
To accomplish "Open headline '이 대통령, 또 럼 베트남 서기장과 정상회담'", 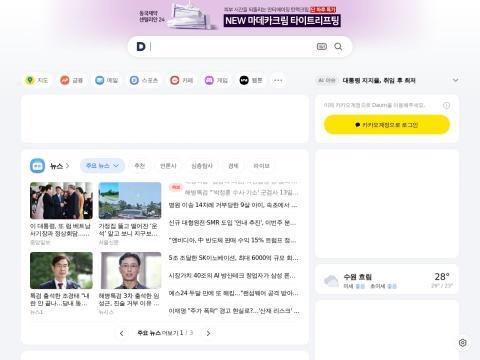I will pos(60,230).
